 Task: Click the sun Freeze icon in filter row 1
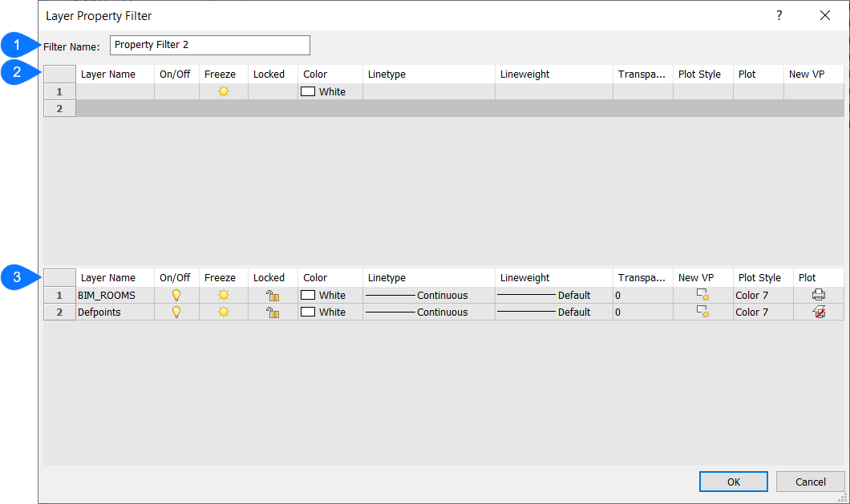(224, 91)
